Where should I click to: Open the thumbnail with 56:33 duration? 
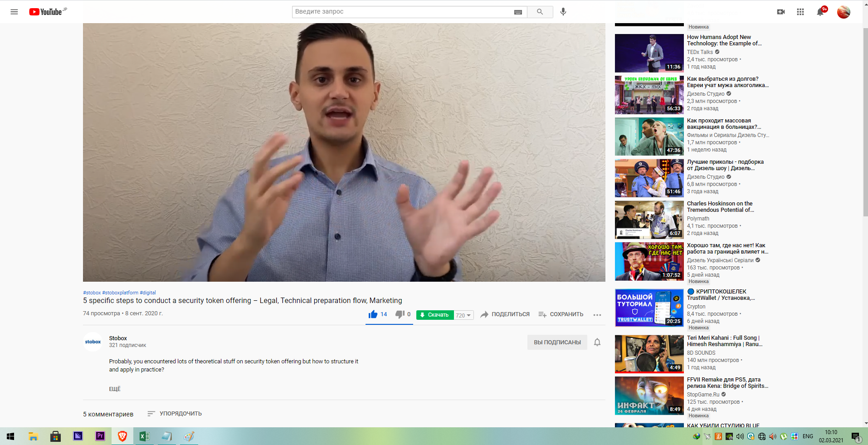(x=649, y=95)
